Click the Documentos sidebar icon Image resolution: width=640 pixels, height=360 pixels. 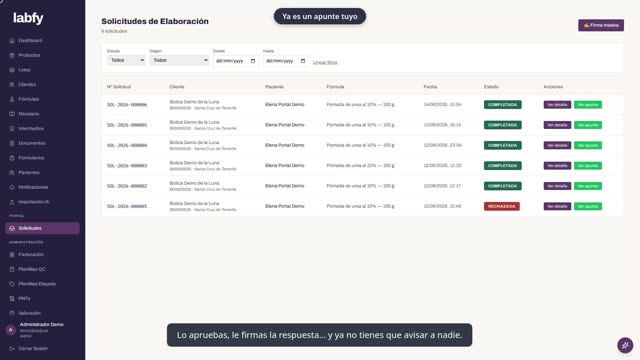[x=12, y=143]
